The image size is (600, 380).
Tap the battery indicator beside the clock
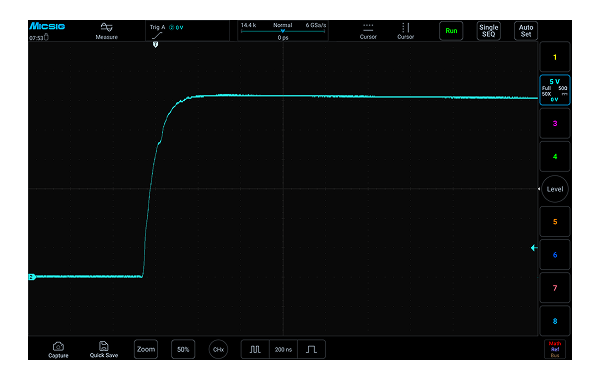[x=46, y=37]
